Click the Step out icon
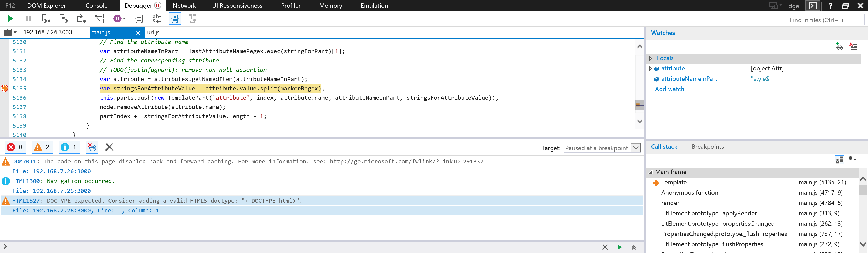 pyautogui.click(x=81, y=19)
